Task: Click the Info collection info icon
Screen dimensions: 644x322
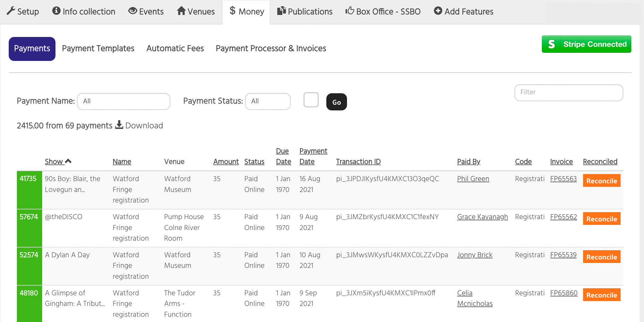Action: 56,11
